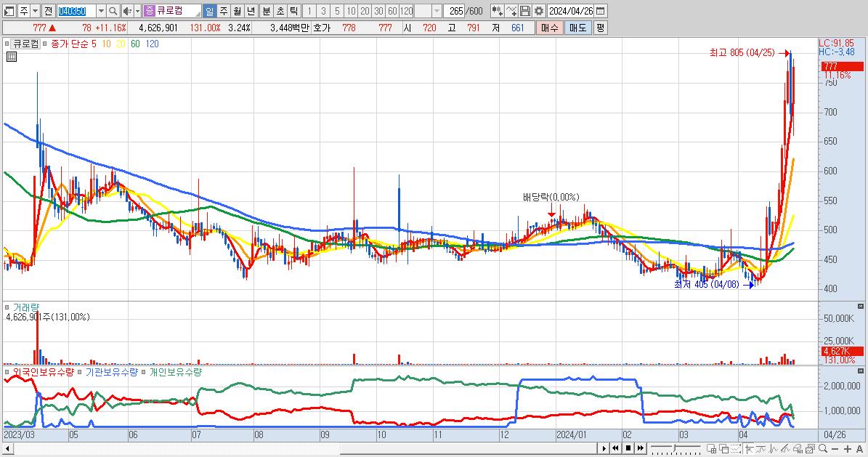
Task: Toggle the 분 minute period button
Action: tap(267, 11)
